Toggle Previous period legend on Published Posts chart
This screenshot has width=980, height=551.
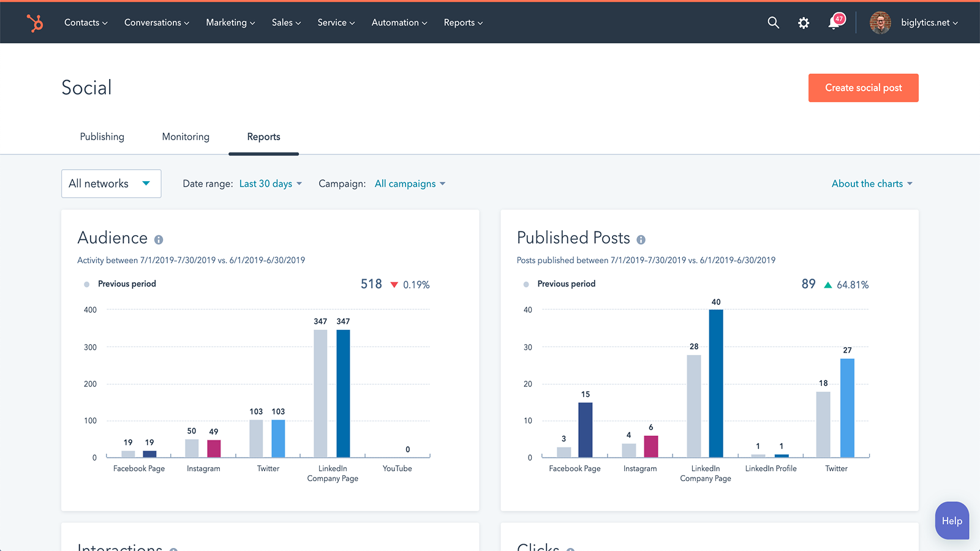[x=526, y=283]
